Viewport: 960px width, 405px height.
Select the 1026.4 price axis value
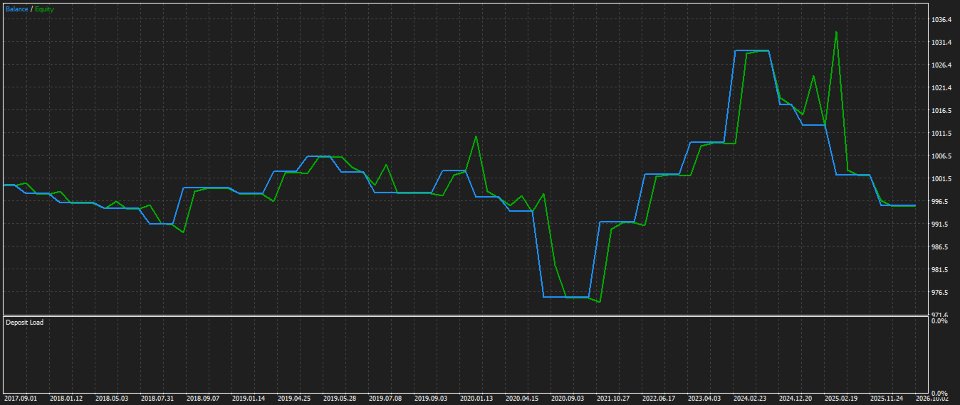click(942, 65)
